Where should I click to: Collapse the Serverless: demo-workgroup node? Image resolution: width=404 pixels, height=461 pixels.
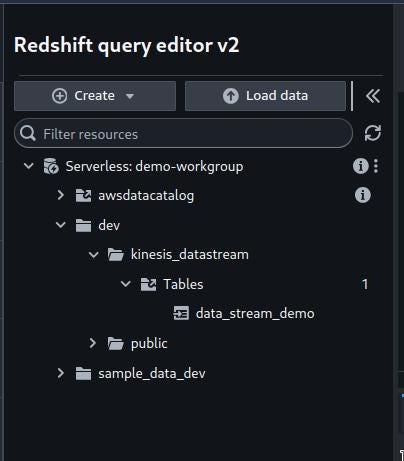tap(29, 166)
